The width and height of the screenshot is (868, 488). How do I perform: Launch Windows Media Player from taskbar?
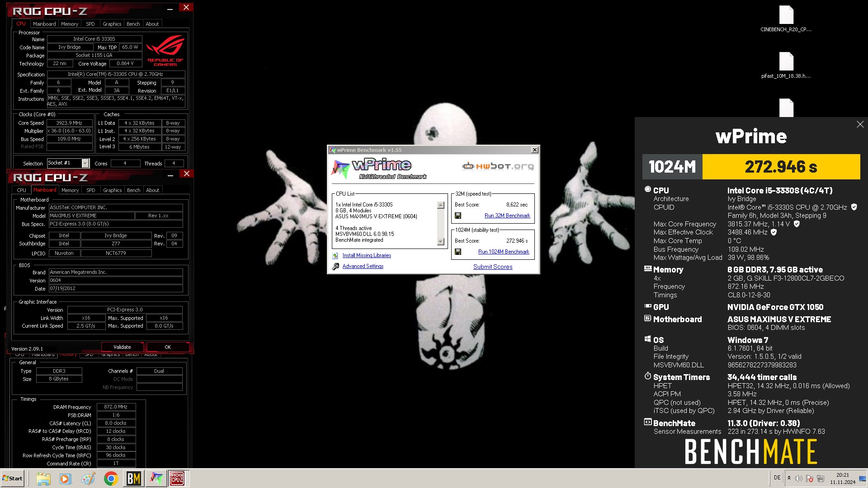[x=66, y=479]
